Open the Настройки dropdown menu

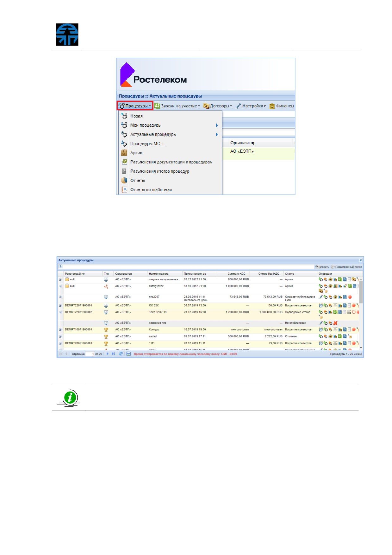click(x=251, y=106)
